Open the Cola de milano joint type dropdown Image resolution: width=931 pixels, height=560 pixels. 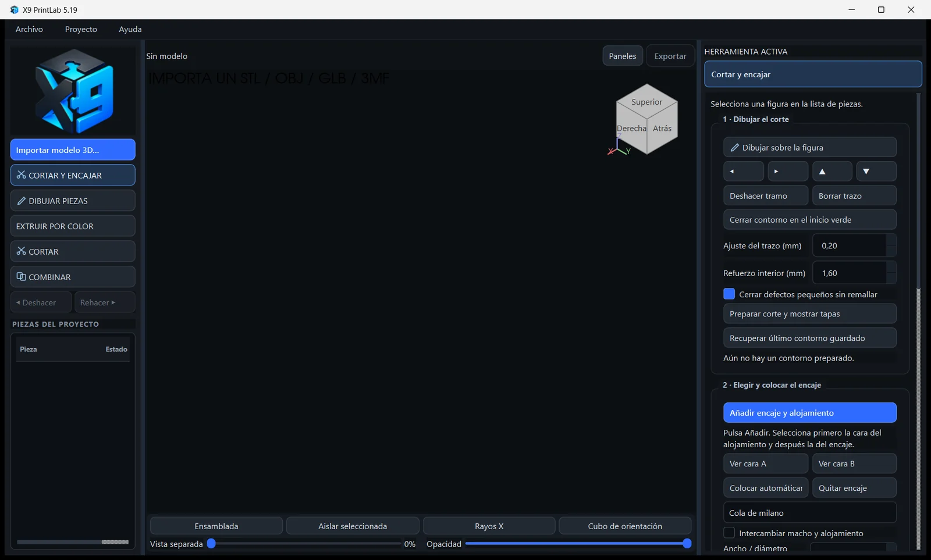pyautogui.click(x=810, y=512)
